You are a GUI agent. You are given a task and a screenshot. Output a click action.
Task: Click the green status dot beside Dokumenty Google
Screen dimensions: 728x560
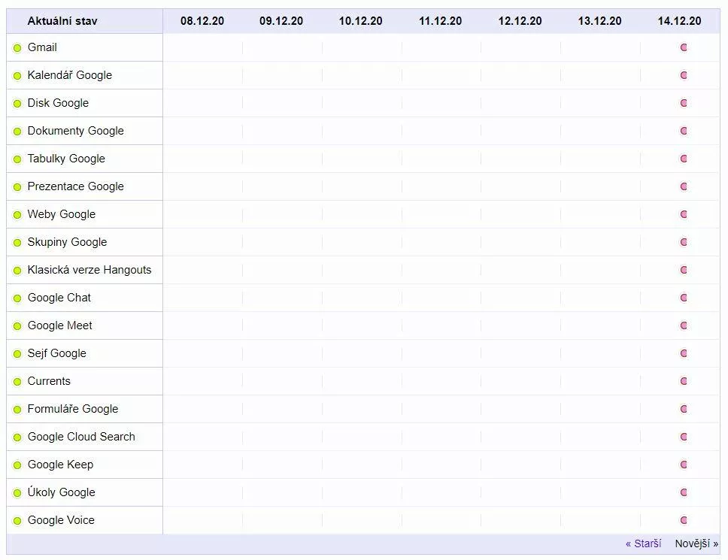point(17,132)
